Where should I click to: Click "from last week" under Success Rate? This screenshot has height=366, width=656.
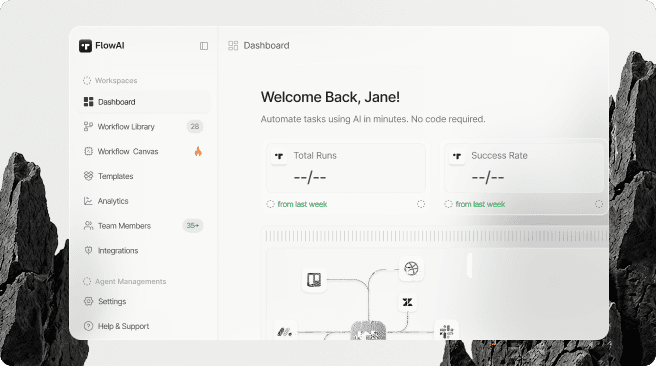[x=480, y=204]
